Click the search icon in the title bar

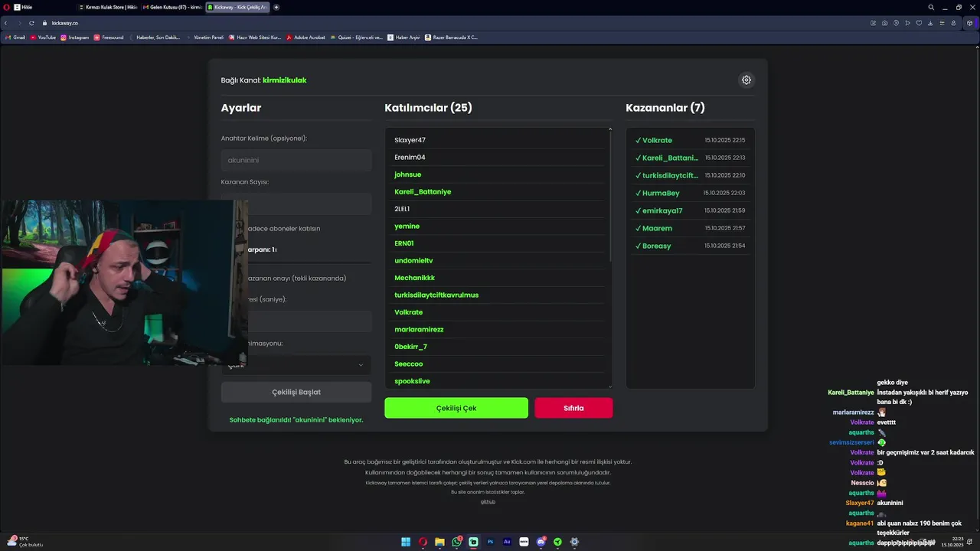pos(931,7)
